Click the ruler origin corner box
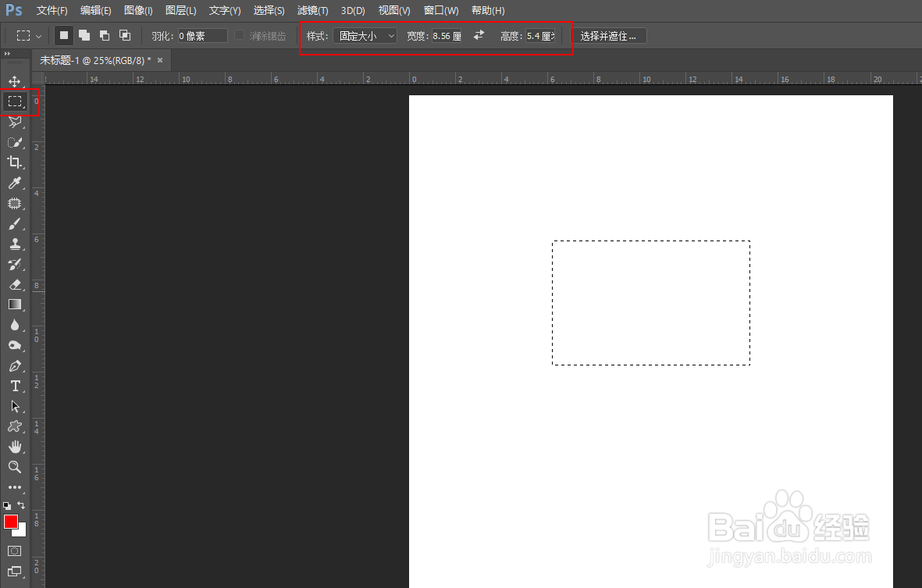 (38, 78)
